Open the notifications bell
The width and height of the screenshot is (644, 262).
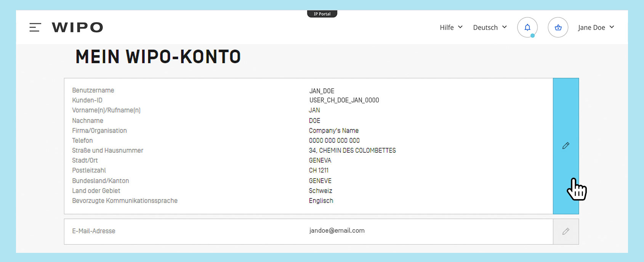(x=527, y=27)
